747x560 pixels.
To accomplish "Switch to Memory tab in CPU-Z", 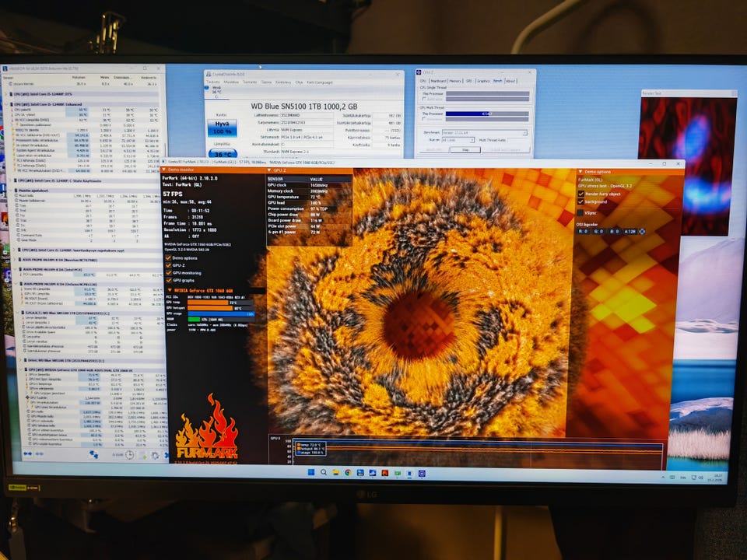I will point(455,81).
